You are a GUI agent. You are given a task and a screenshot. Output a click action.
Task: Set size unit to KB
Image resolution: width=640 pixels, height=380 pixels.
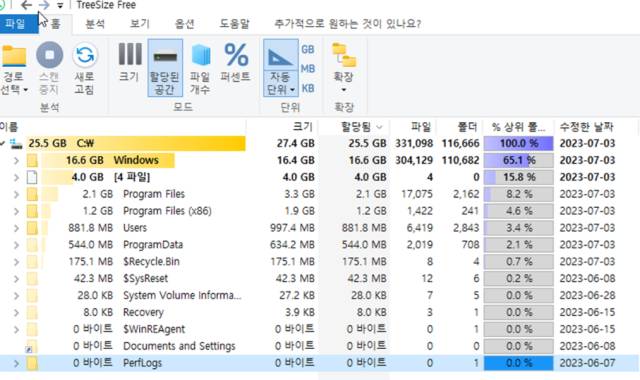[x=308, y=88]
